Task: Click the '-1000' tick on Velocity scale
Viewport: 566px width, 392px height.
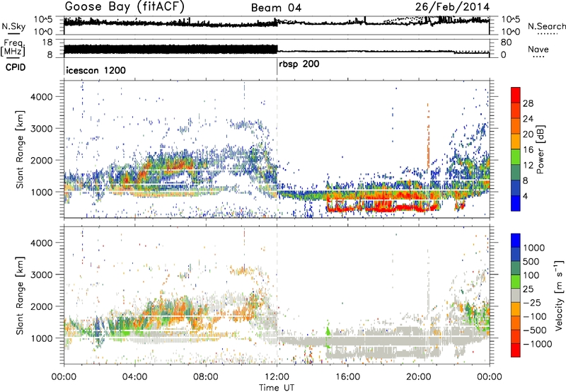Action: 538,344
